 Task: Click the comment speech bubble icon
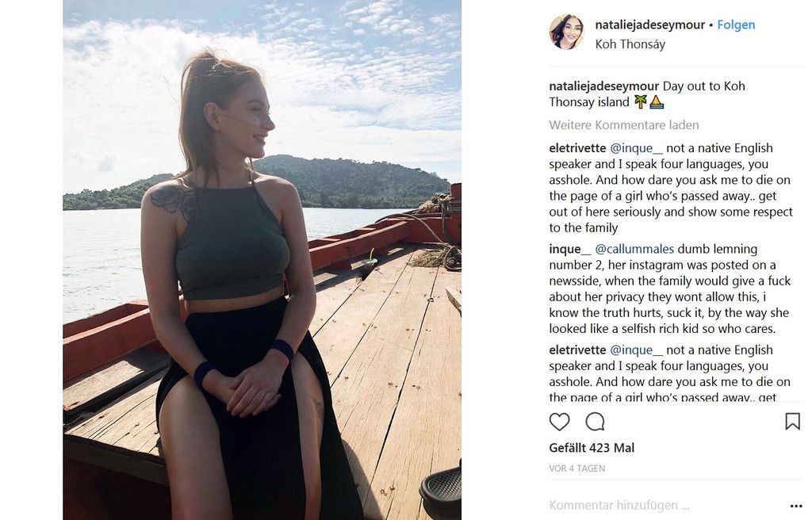595,421
